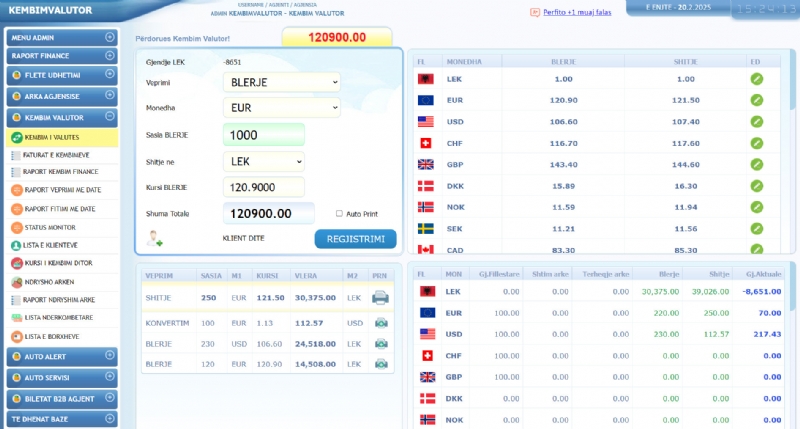Viewport: 800px width, 429px height.
Task: Click the 30,375.00 value in SHITJE row
Action: click(315, 298)
